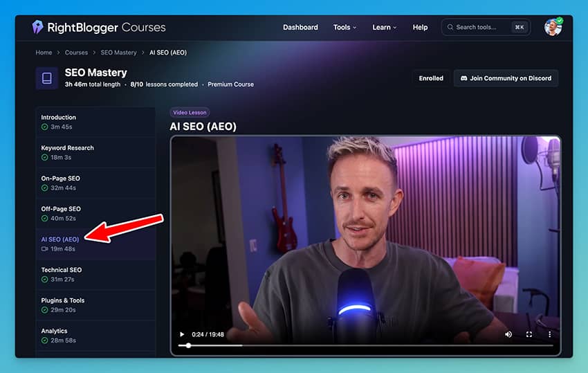This screenshot has width=588, height=373.
Task: Open the Dashboard menu item
Action: pos(300,28)
